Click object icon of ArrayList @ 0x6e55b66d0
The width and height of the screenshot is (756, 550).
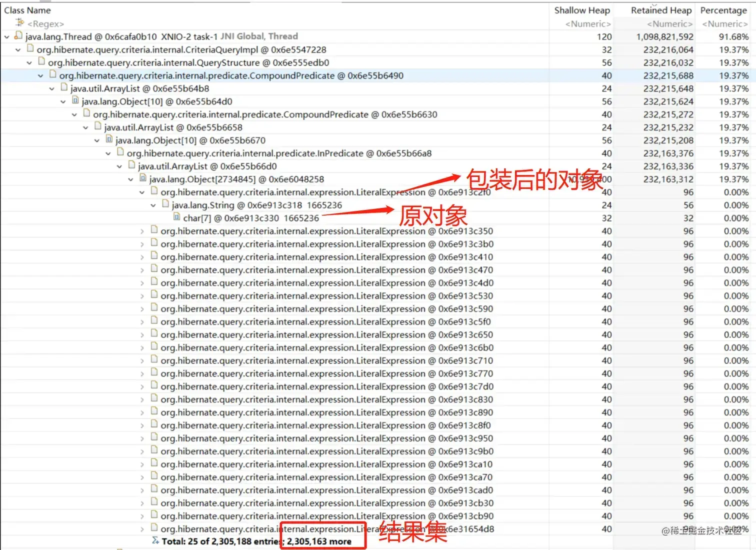[131, 165]
